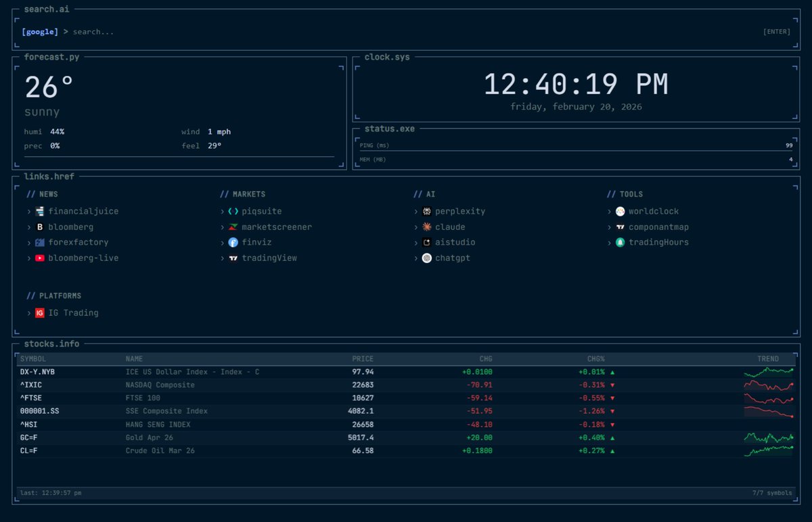The width and height of the screenshot is (812, 522).
Task: Click the [ENTER] search button
Action: (x=776, y=32)
